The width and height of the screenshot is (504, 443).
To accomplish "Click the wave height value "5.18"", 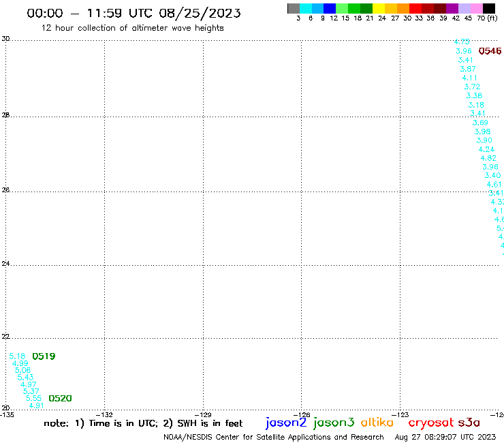I will click(x=17, y=356).
